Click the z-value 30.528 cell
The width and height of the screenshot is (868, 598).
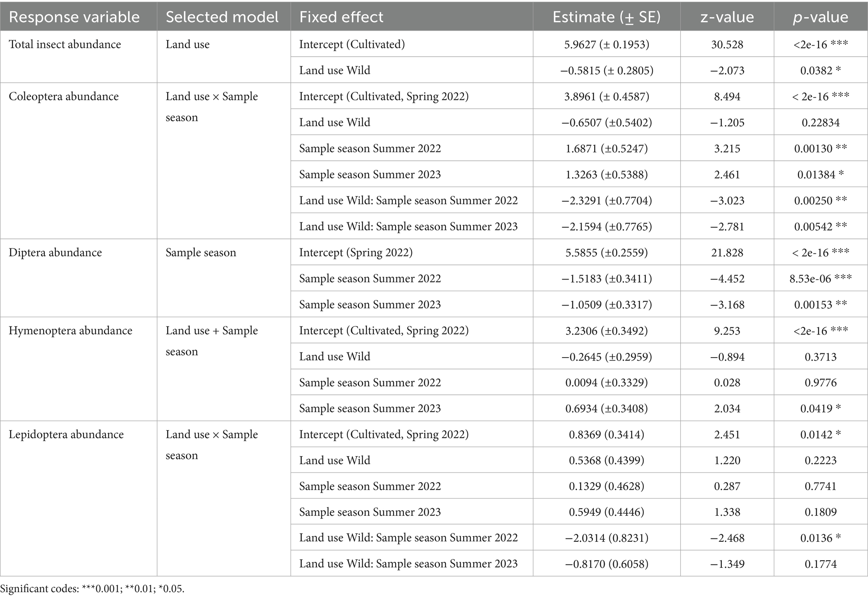727,44
